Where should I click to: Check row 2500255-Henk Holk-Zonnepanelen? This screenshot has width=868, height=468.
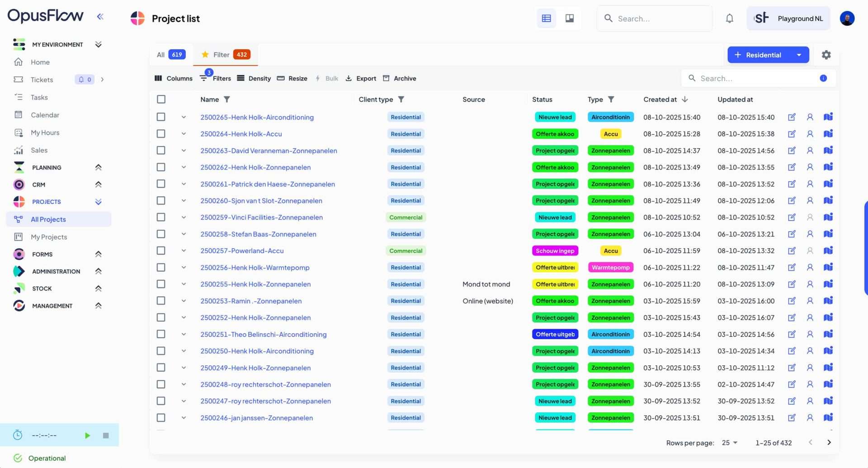(x=161, y=284)
